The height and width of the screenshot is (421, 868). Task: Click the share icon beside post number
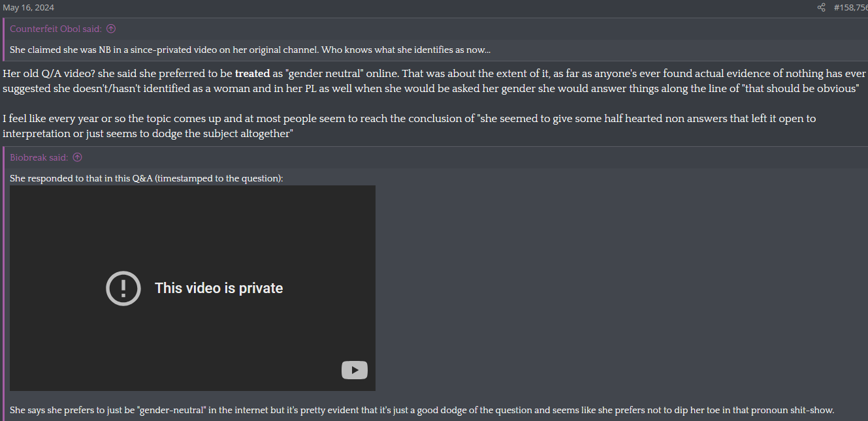click(821, 8)
